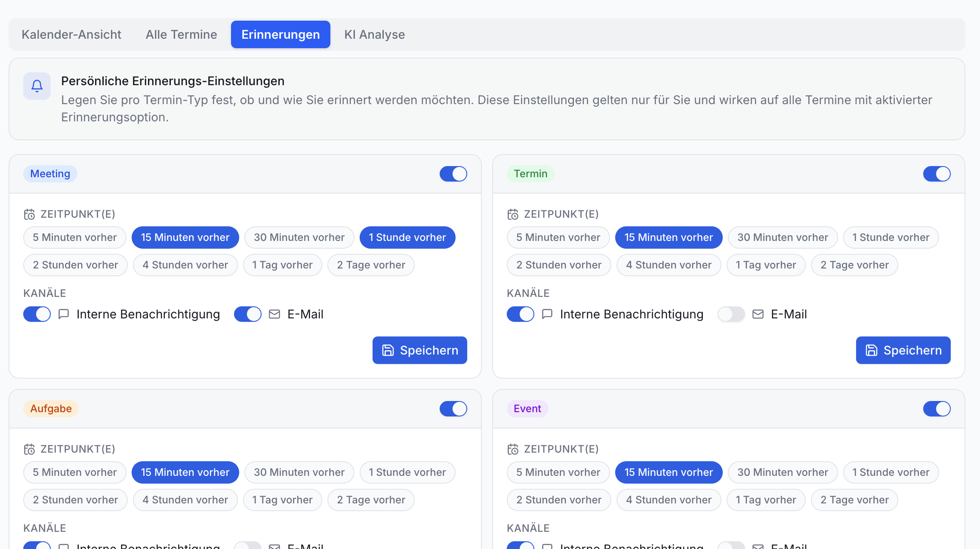Viewport: 980px width, 549px height.
Task: Turn off Aufgabe reminders header switch
Action: (453, 409)
